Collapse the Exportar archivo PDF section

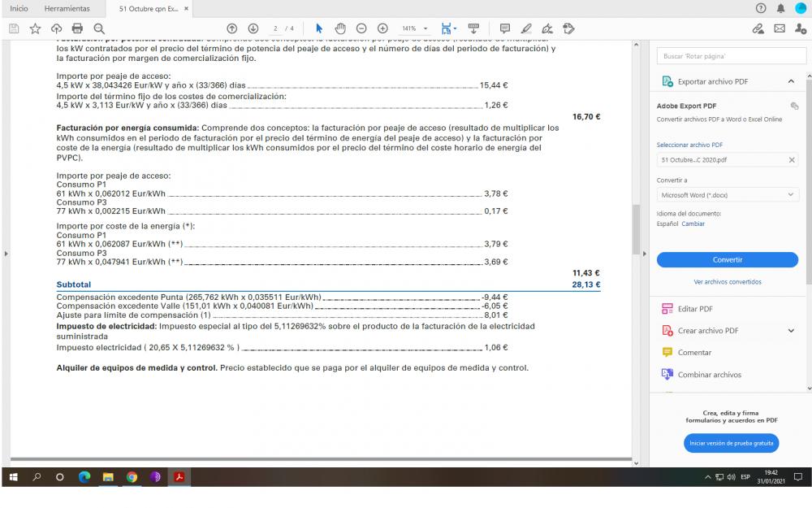tap(791, 81)
